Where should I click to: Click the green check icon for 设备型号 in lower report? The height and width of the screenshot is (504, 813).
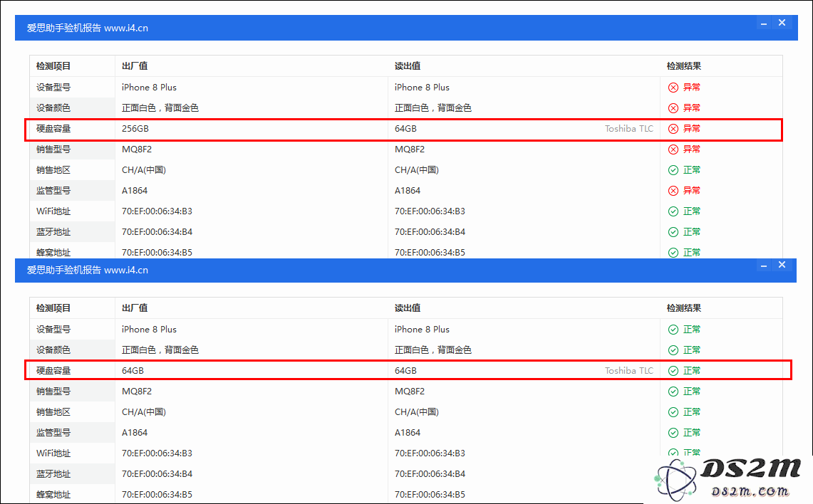pos(673,330)
